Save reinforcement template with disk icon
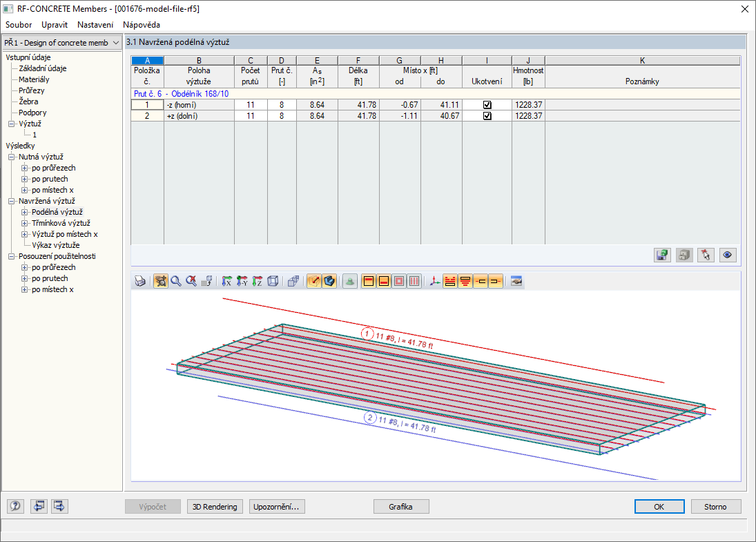 coord(663,255)
